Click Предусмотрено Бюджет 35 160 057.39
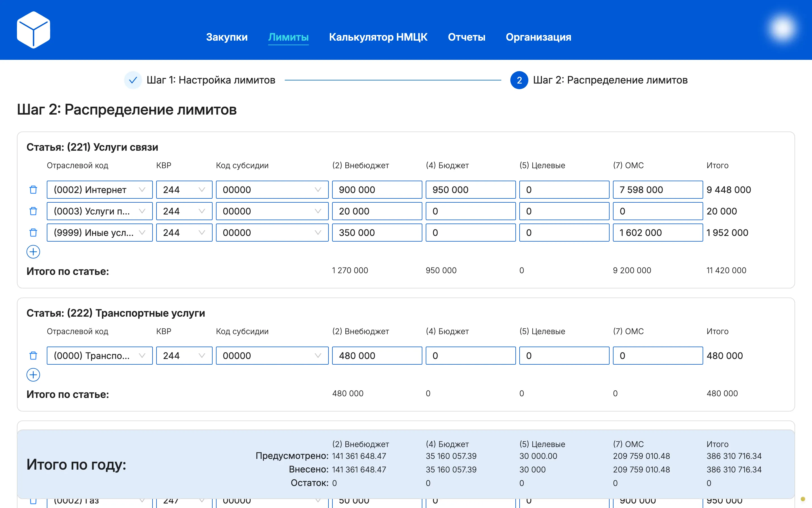Screen dimensions: 812x508 (451, 456)
